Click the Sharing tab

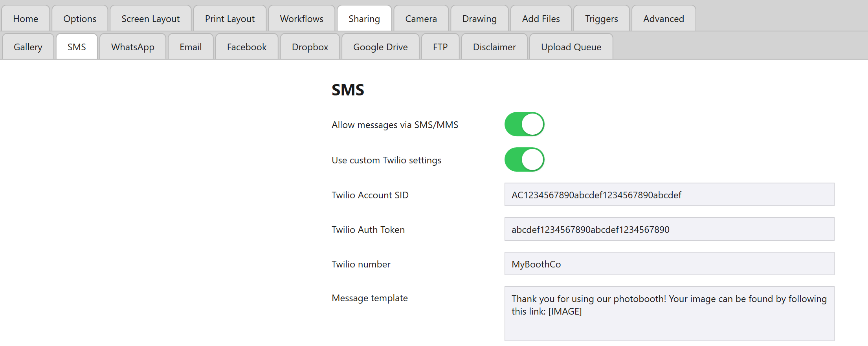click(x=364, y=18)
